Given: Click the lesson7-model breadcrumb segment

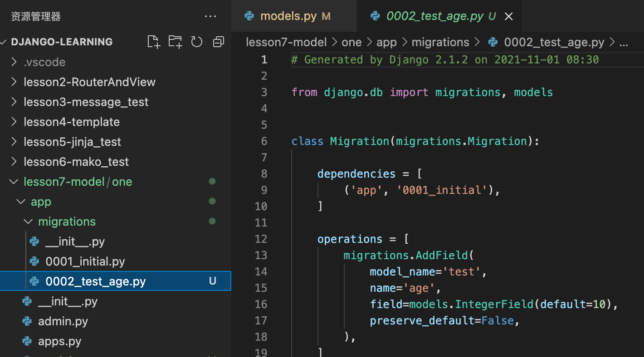Looking at the screenshot, I should (286, 43).
